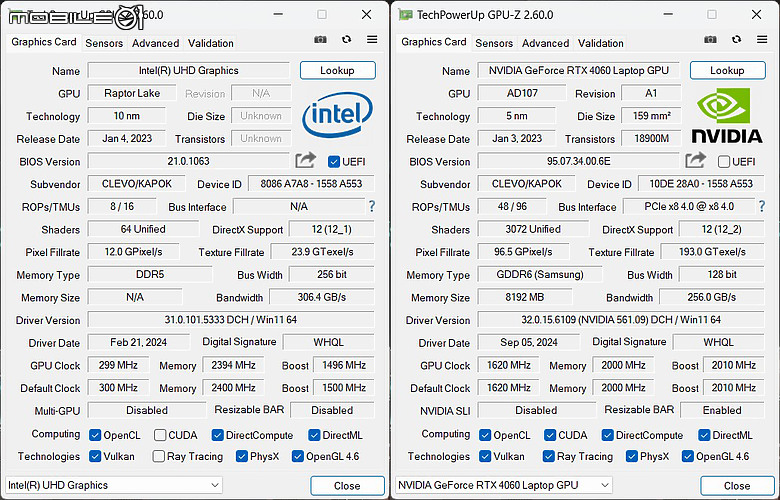The image size is (780, 500).
Task: Click the Raptor Lake GPU field
Action: 132,93
